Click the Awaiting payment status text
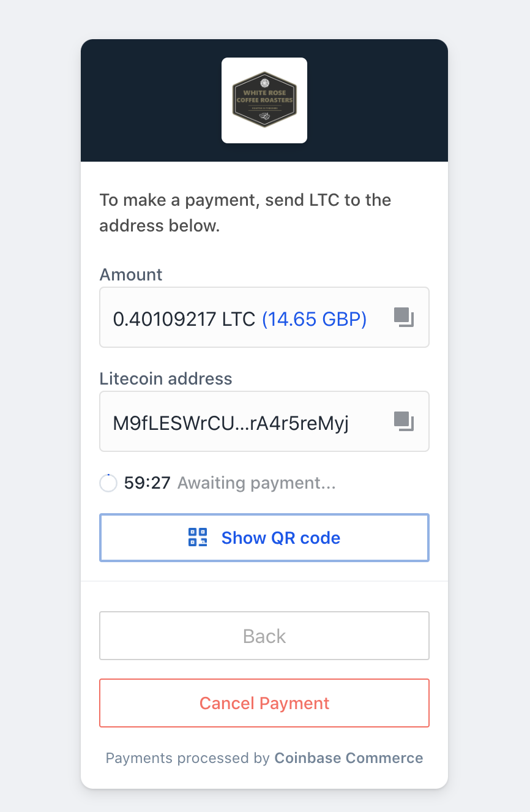This screenshot has width=530, height=812. coord(256,483)
